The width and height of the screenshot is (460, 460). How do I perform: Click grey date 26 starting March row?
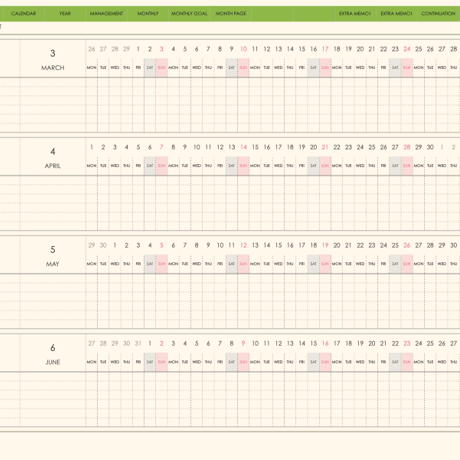[92, 49]
